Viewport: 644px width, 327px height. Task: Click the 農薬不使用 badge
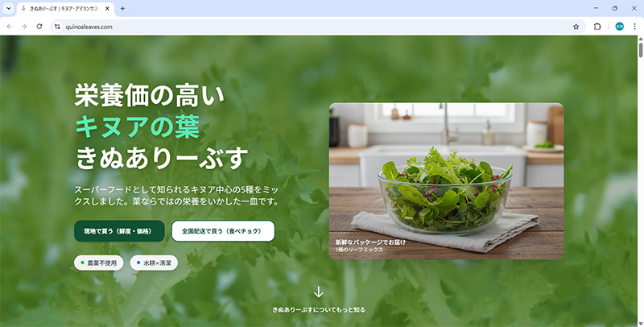coord(98,263)
